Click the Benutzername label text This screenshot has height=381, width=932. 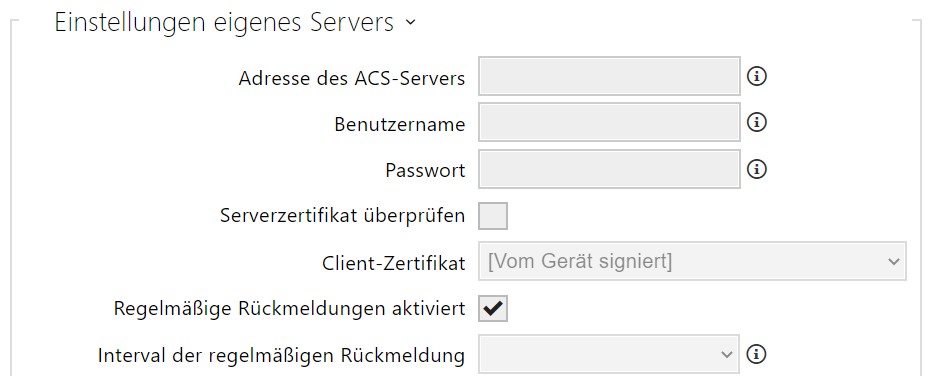pyautogui.click(x=399, y=124)
